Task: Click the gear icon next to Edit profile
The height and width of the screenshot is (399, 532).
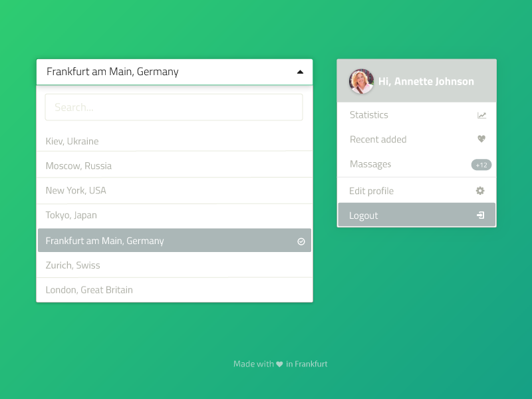Action: point(479,190)
